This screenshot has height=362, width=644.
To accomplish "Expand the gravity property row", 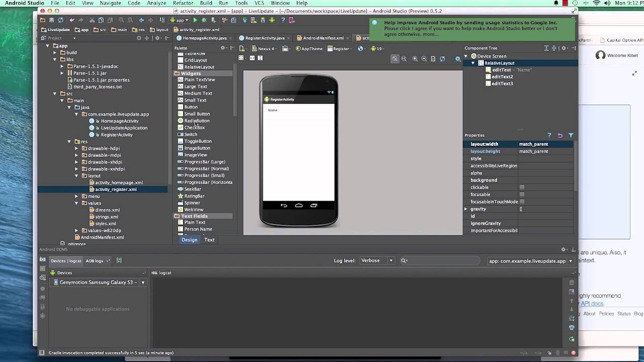I will (x=466, y=209).
